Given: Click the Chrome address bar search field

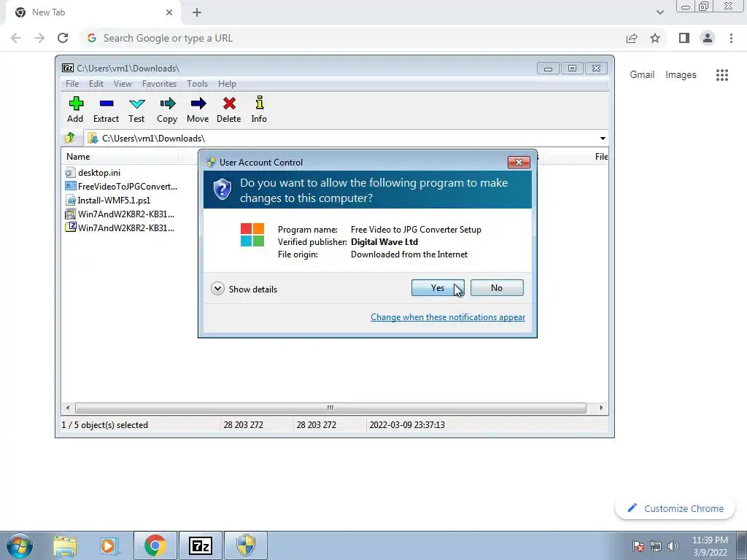Looking at the screenshot, I should point(352,38).
